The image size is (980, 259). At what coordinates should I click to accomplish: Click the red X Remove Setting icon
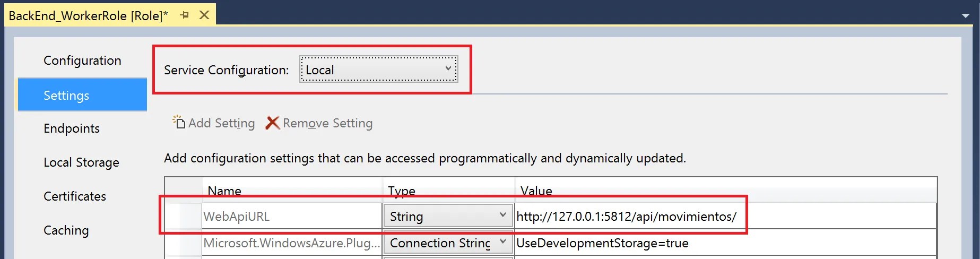coord(272,123)
